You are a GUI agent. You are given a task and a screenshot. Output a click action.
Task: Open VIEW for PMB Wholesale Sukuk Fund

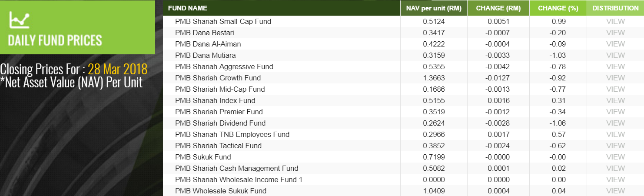[x=615, y=191]
